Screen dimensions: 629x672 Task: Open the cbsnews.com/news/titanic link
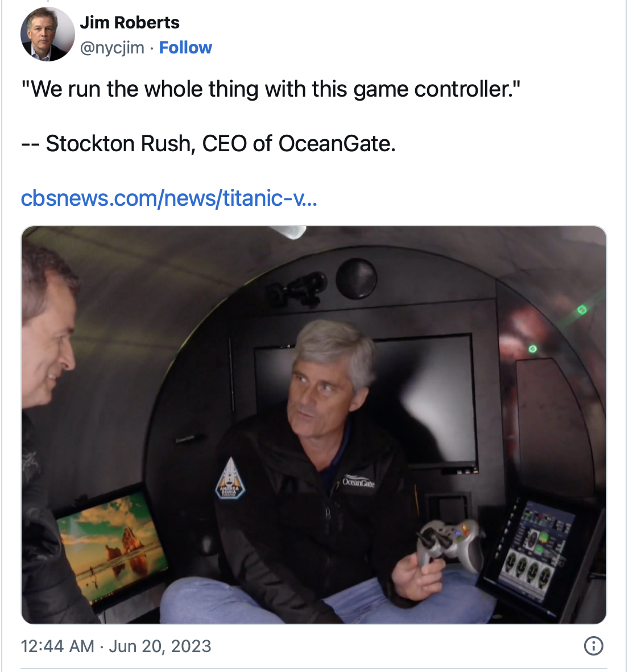coord(169,198)
